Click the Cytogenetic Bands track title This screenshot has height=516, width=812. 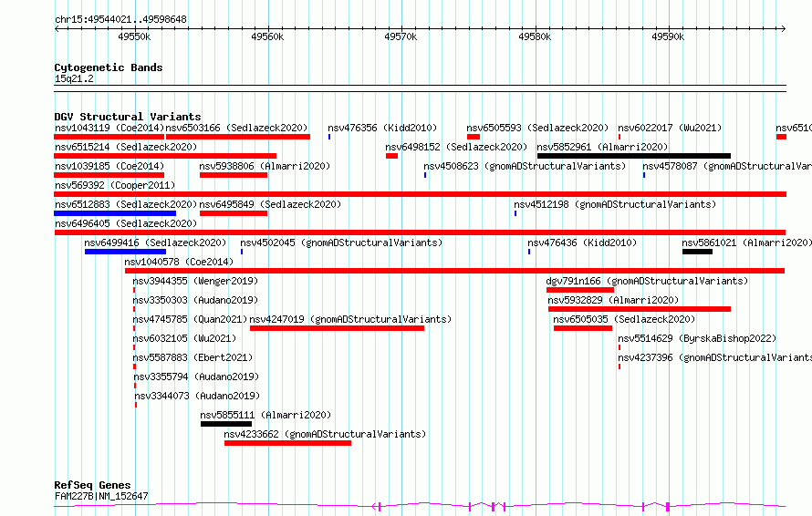click(x=109, y=67)
